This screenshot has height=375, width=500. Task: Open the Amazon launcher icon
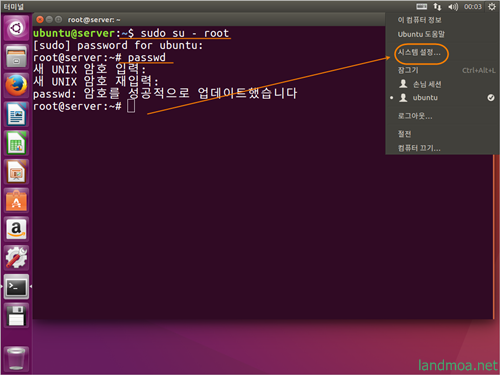16,229
